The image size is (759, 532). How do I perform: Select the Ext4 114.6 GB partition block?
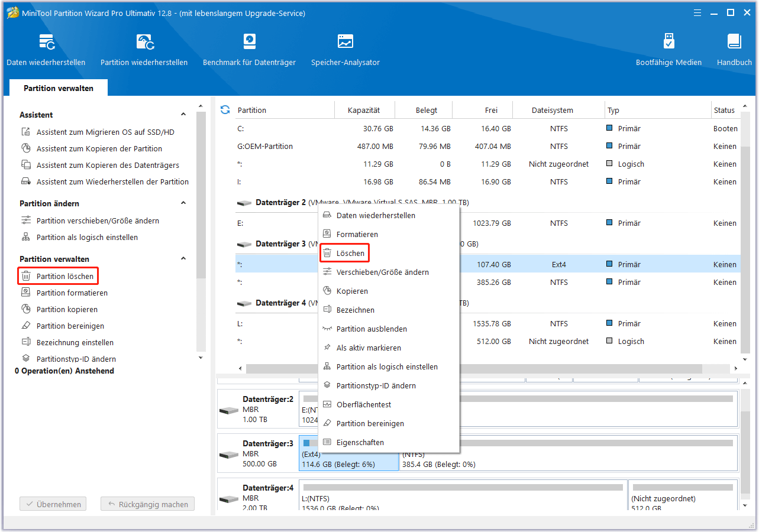(348, 453)
